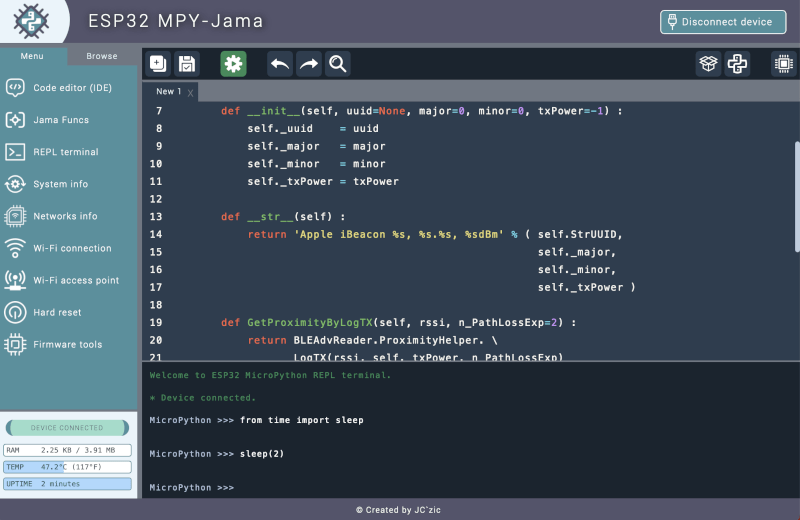Click the TEMP progress bar

click(x=67, y=467)
